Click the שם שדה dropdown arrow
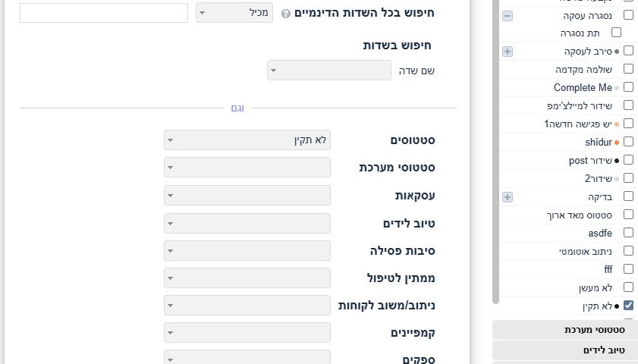 click(273, 71)
